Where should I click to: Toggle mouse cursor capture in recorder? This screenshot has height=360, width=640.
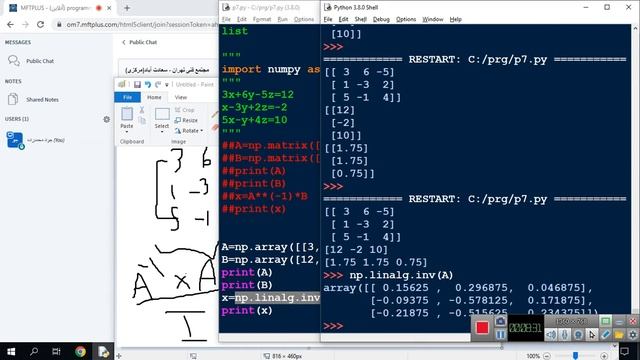coord(592,335)
